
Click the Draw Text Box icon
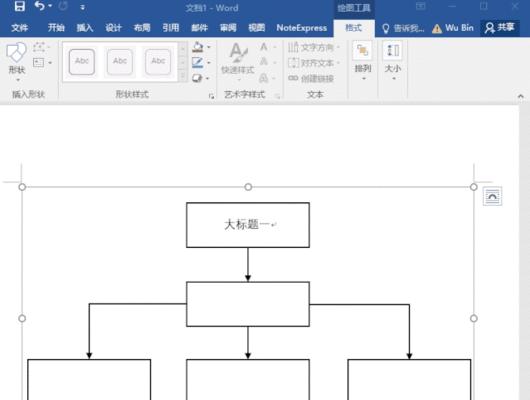point(38,63)
